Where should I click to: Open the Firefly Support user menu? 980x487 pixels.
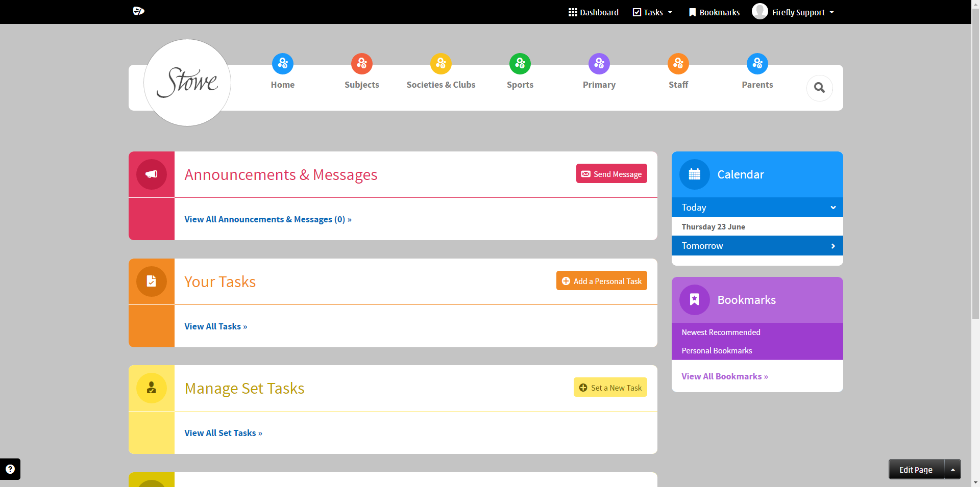click(793, 12)
